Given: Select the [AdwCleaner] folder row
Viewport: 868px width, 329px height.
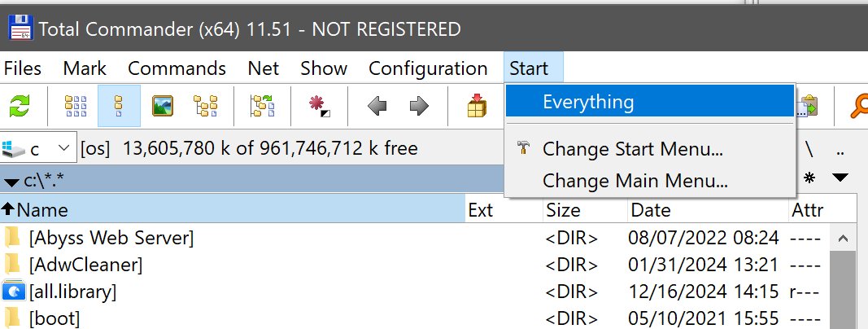Looking at the screenshot, I should [x=415, y=264].
